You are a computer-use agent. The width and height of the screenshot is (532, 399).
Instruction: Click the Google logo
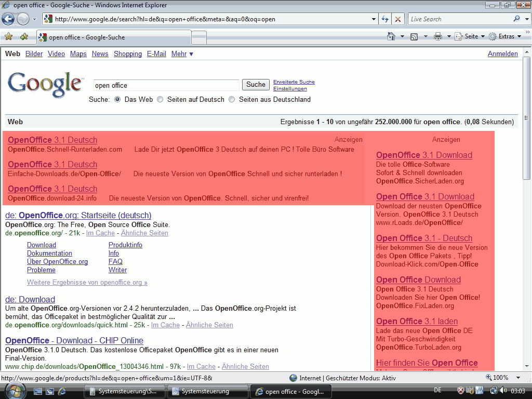[46, 84]
